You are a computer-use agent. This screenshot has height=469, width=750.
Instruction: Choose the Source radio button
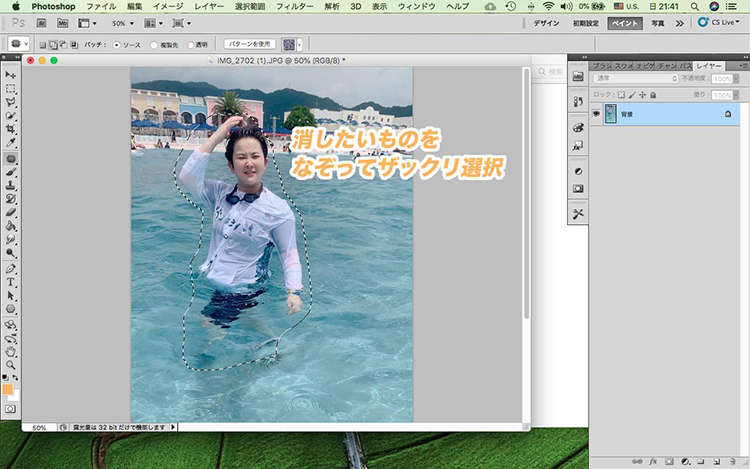point(116,45)
